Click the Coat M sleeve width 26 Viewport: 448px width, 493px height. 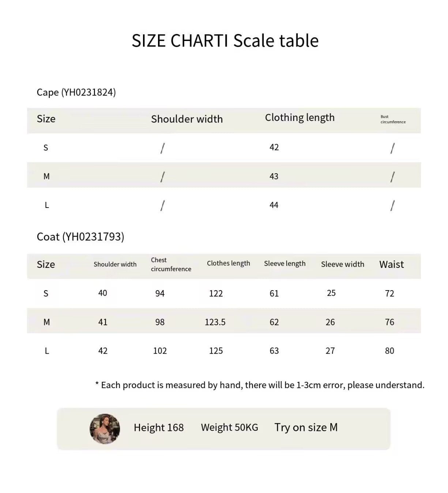[330, 322]
